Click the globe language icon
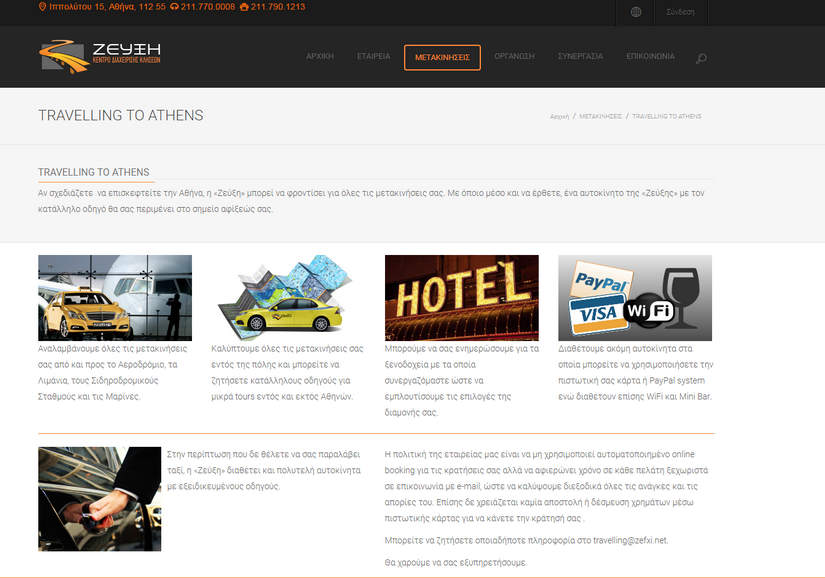825x578 pixels. tap(636, 12)
